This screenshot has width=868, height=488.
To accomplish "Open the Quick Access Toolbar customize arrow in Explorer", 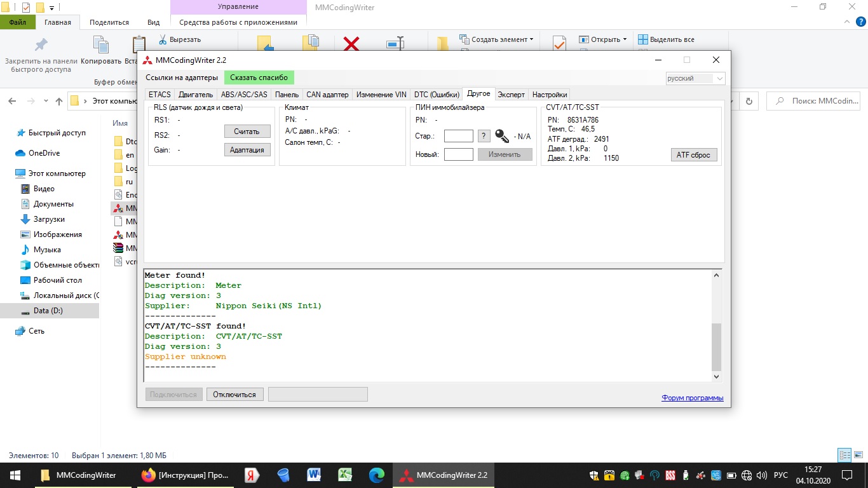I will [x=51, y=8].
